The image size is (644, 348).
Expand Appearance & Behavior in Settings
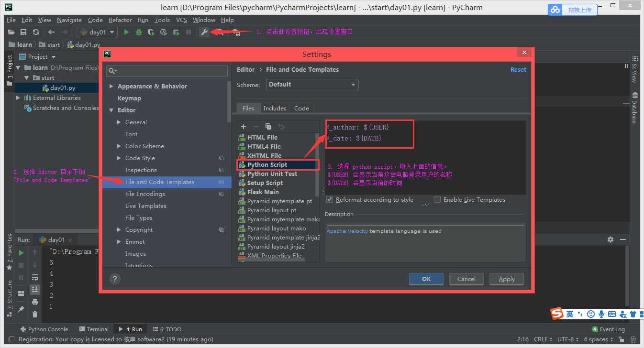click(111, 87)
